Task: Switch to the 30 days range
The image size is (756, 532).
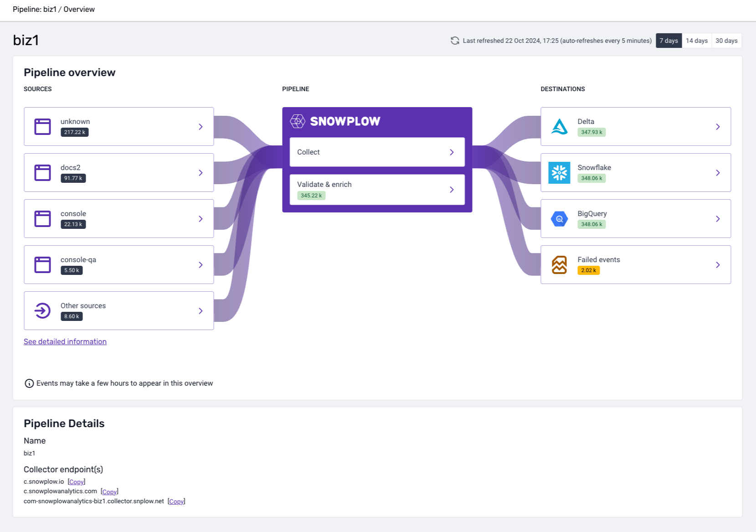Action: point(726,41)
